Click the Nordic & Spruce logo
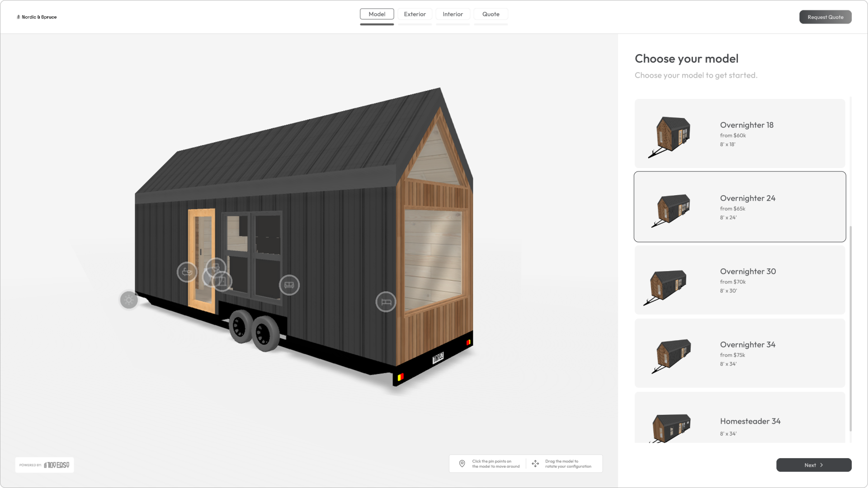 click(x=37, y=17)
